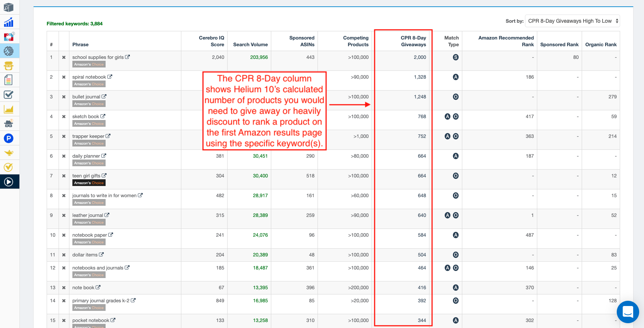Click the black Amazon's Choice badge

click(89, 183)
